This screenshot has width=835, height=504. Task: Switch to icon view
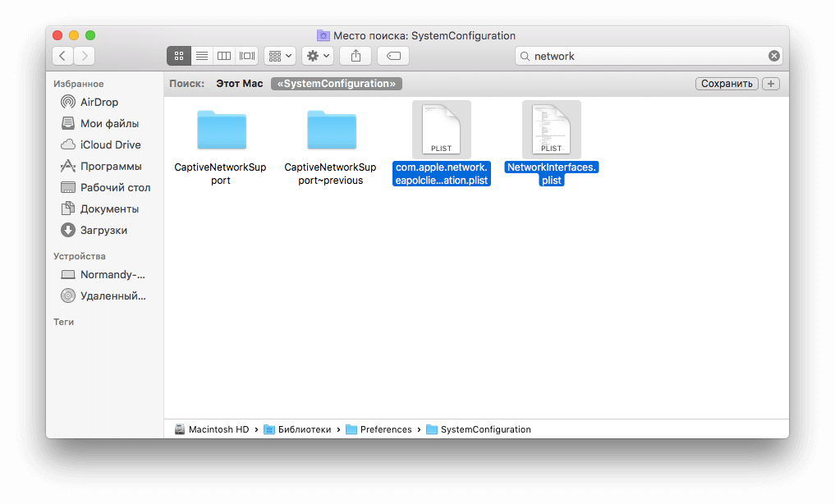(179, 56)
